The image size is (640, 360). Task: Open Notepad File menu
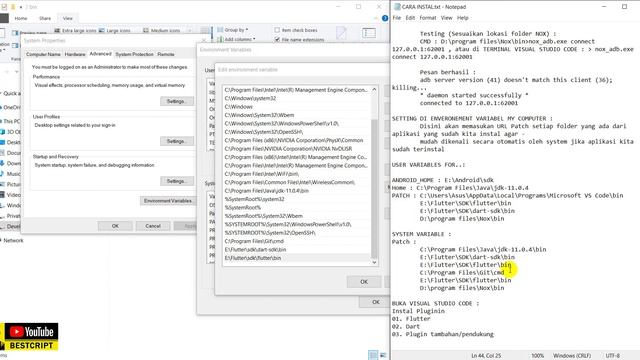coord(397,18)
